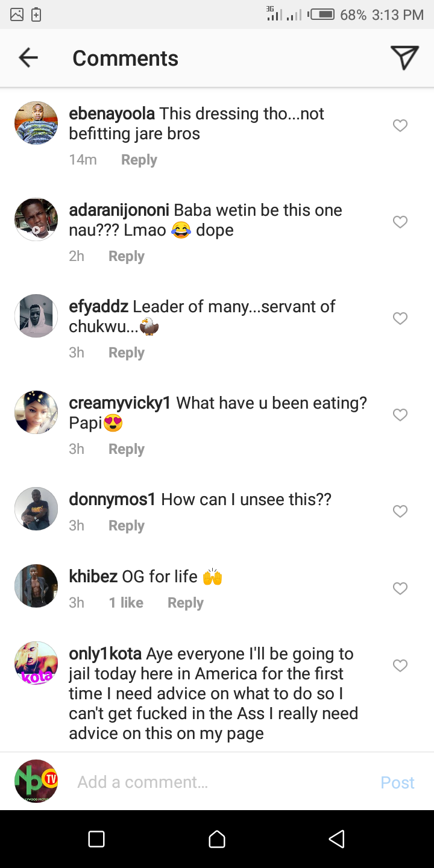Open efyaddz profile via username
The width and height of the screenshot is (434, 868).
pyautogui.click(x=99, y=306)
